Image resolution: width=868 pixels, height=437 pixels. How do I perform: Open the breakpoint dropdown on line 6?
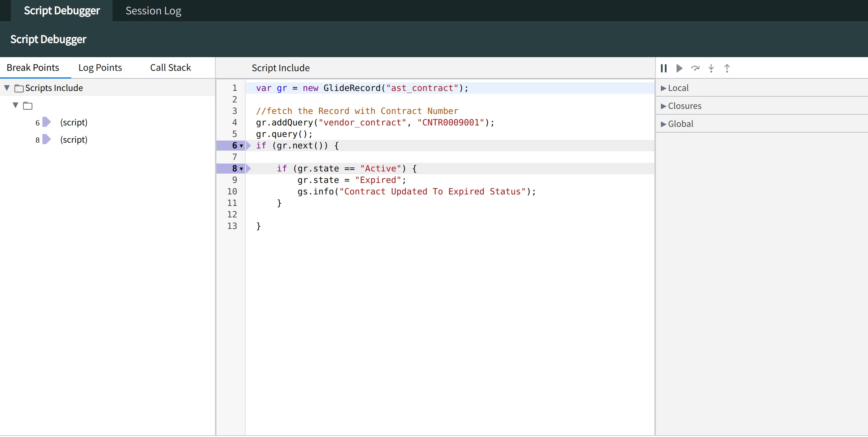click(x=241, y=146)
